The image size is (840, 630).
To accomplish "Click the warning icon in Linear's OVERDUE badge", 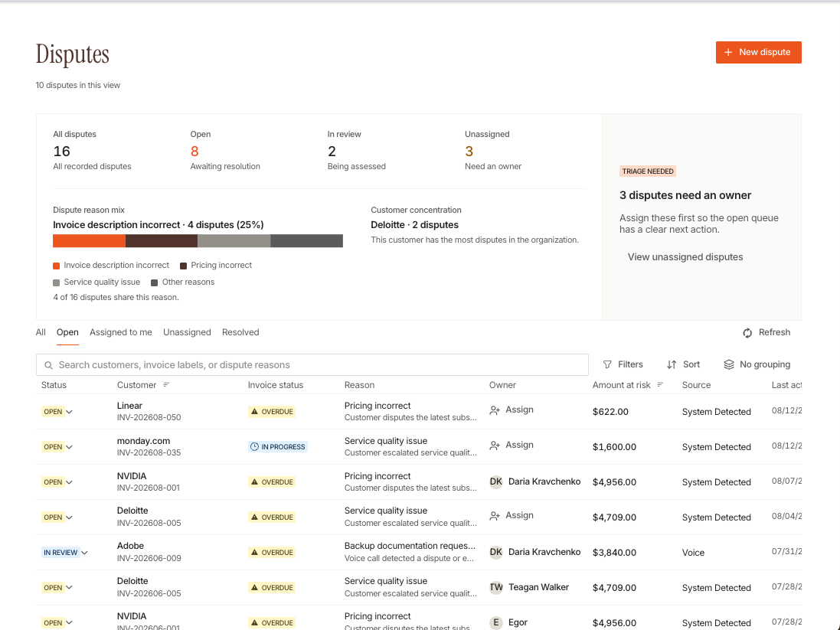I will [254, 411].
